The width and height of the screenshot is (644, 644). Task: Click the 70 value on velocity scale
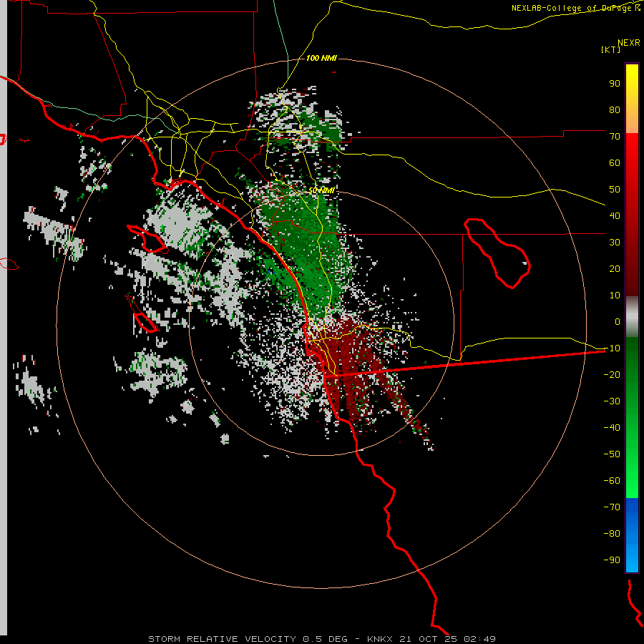point(615,137)
